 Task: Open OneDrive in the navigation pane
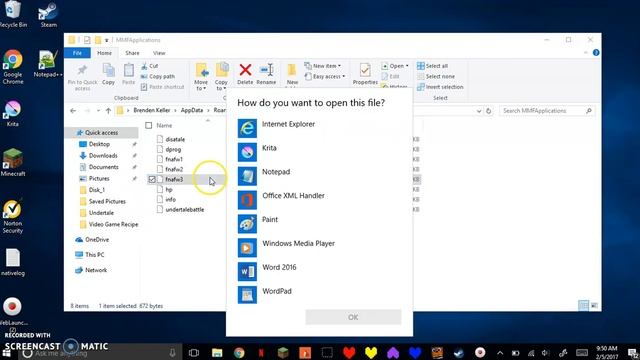tap(97, 240)
